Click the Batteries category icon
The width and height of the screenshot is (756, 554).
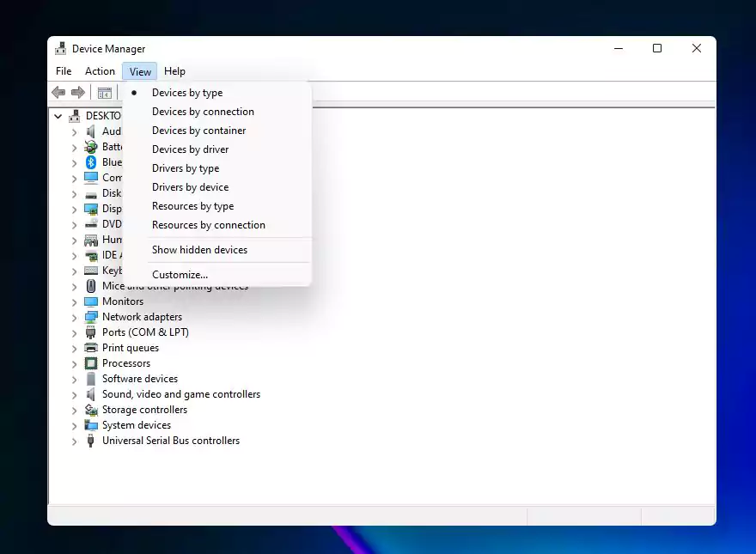(x=91, y=147)
